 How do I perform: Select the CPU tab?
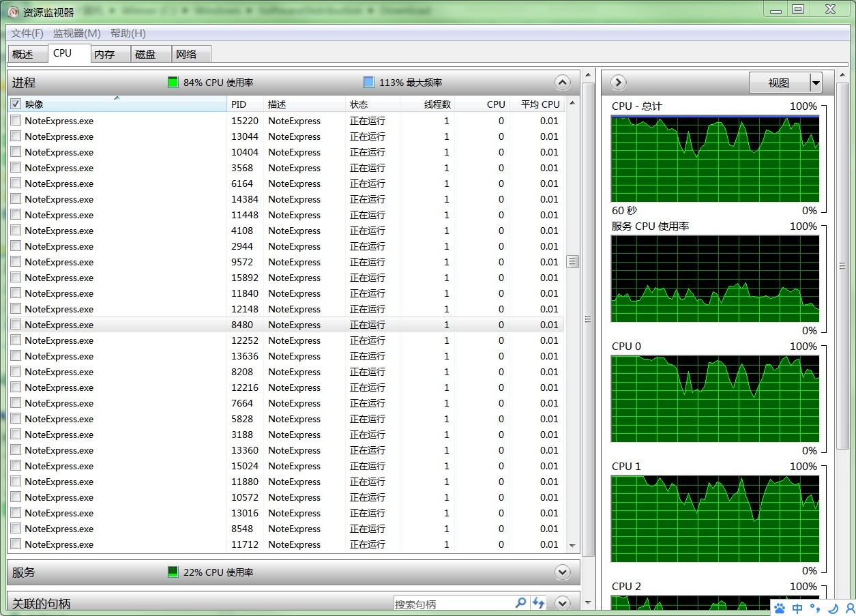point(69,53)
